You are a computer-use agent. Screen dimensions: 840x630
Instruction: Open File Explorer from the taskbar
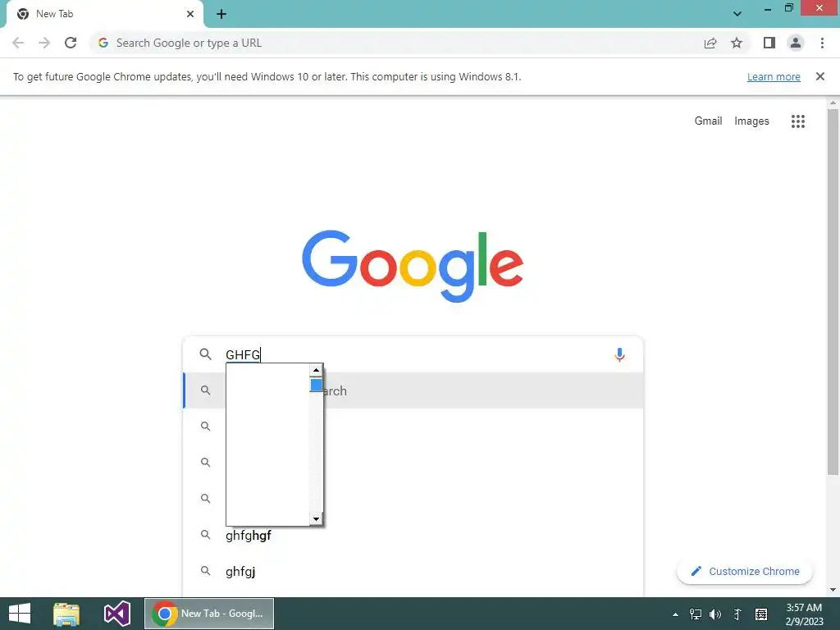pos(66,614)
